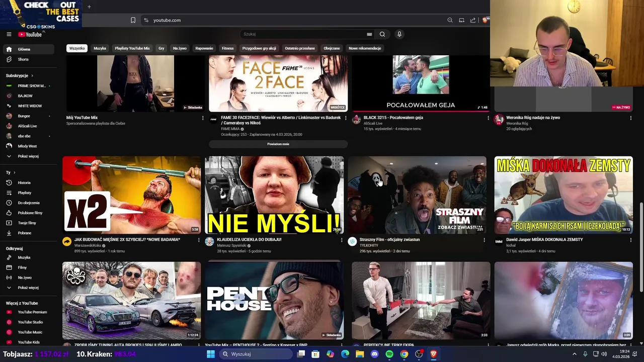
Task: Click the browser bookmark icon
Action: pyautogui.click(x=133, y=20)
